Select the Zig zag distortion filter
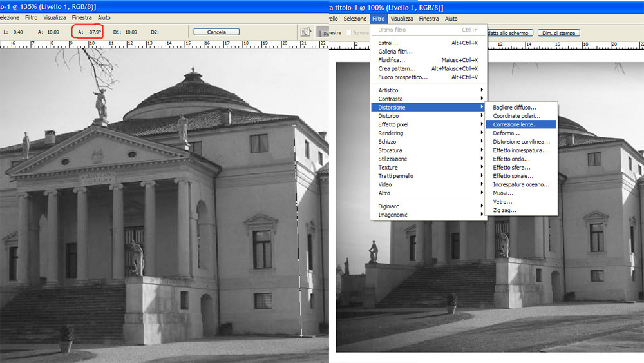Screen dimensions: 644x363 click(x=504, y=210)
